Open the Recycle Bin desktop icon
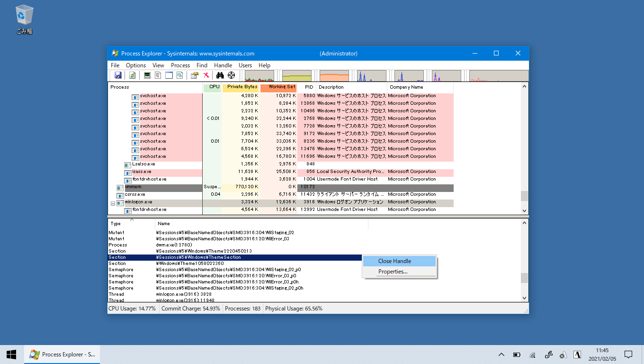Screen dimensions: 644x364 (24, 19)
